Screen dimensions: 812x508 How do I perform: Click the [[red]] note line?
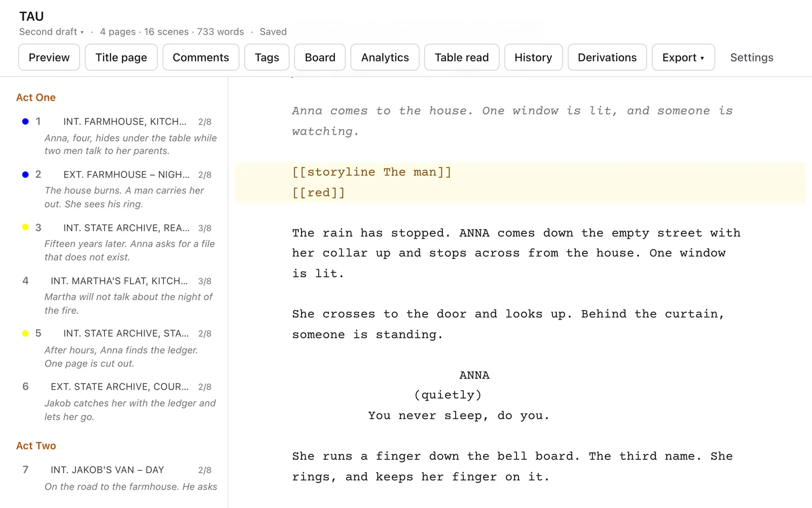coord(318,193)
